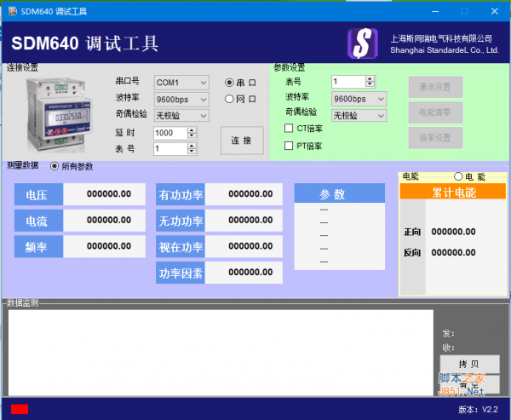Enable the CT倍率 checkbox
Image resolution: width=511 pixels, height=420 pixels.
click(289, 129)
